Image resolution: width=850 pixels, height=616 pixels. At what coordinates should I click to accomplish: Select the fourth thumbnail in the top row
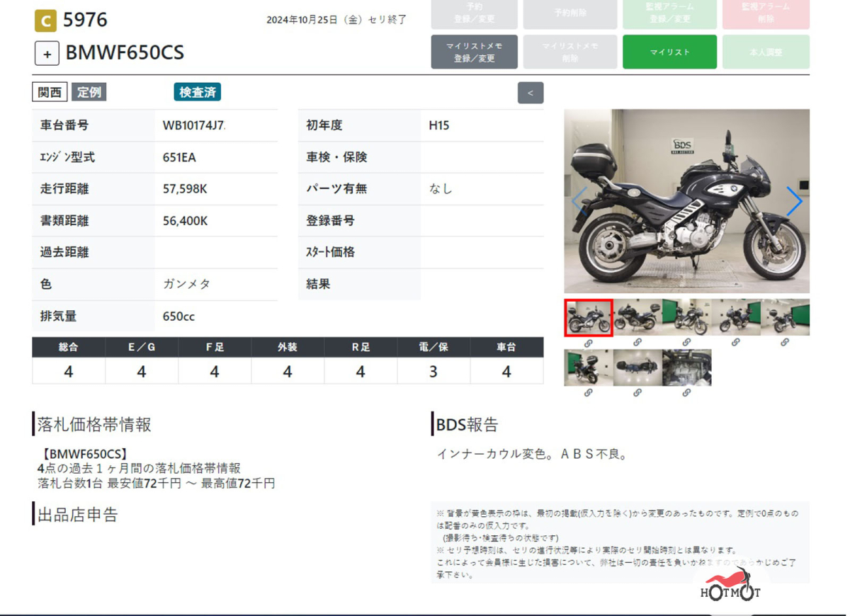coord(735,317)
